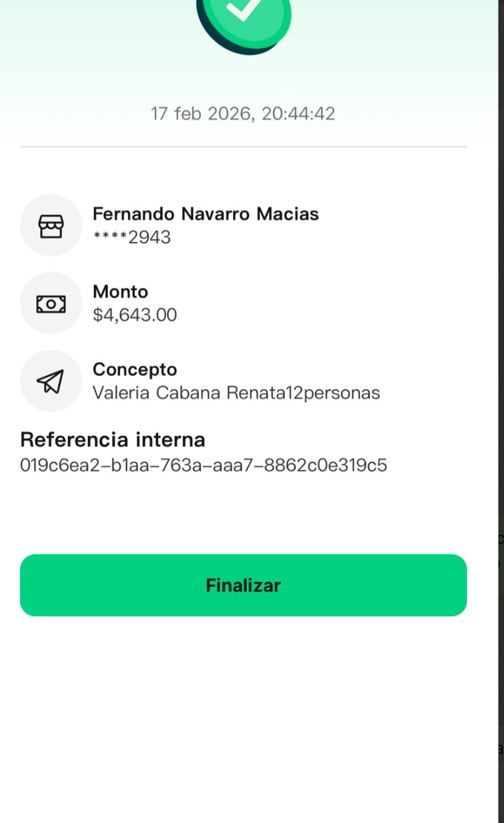Select the amount $4,643.00
504x823 pixels.
click(135, 315)
